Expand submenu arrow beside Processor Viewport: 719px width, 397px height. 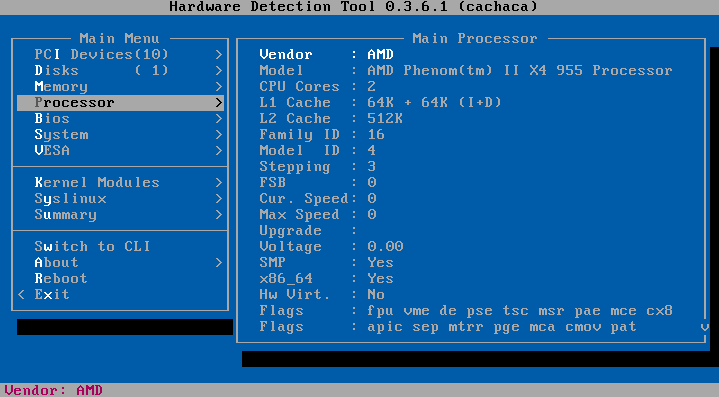(219, 103)
